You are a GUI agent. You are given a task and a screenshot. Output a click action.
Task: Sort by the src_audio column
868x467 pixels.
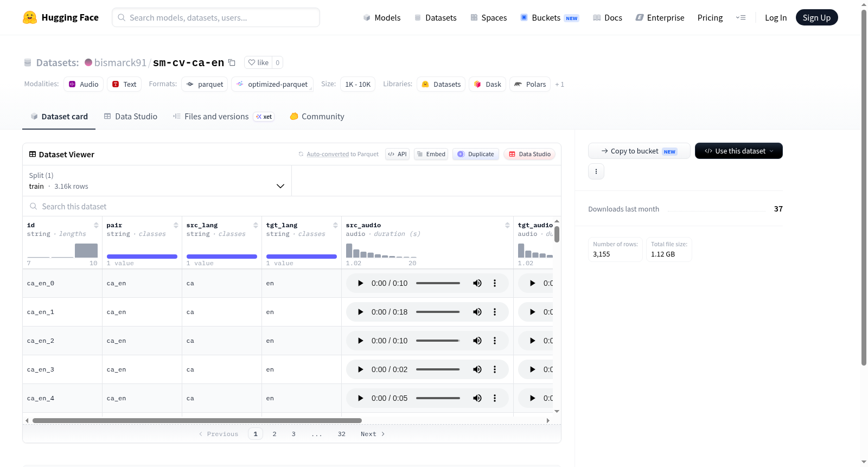pyautogui.click(x=507, y=225)
